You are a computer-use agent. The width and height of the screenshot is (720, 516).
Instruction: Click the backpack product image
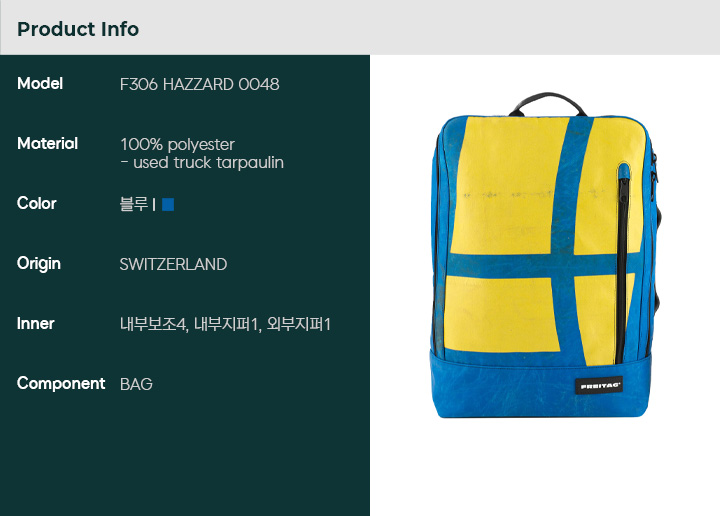tap(545, 255)
